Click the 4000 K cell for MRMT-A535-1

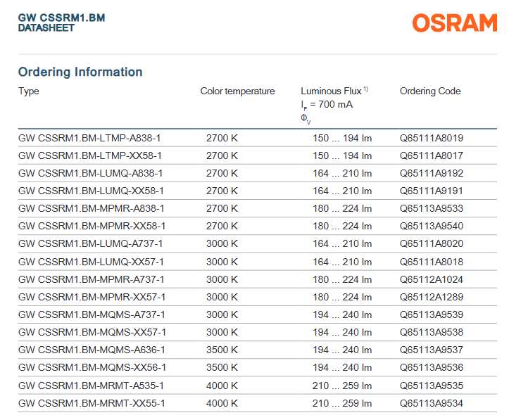(222, 386)
